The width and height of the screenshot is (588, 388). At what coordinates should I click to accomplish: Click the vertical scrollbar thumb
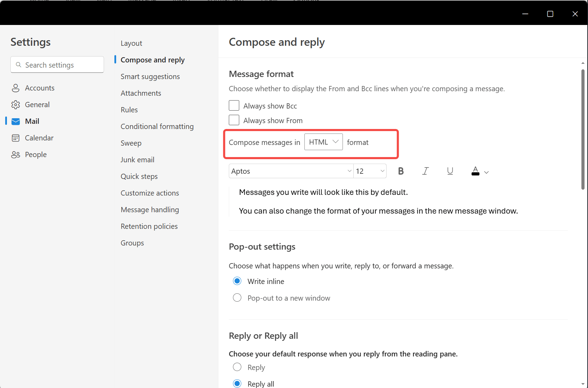(583, 129)
